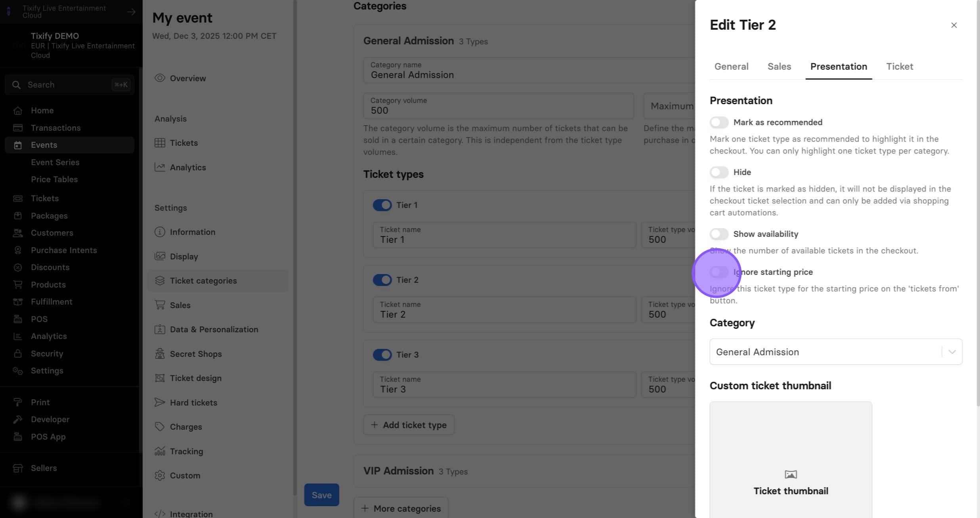Expand the Tixify Live Entertainment Cloud arrow

(131, 12)
